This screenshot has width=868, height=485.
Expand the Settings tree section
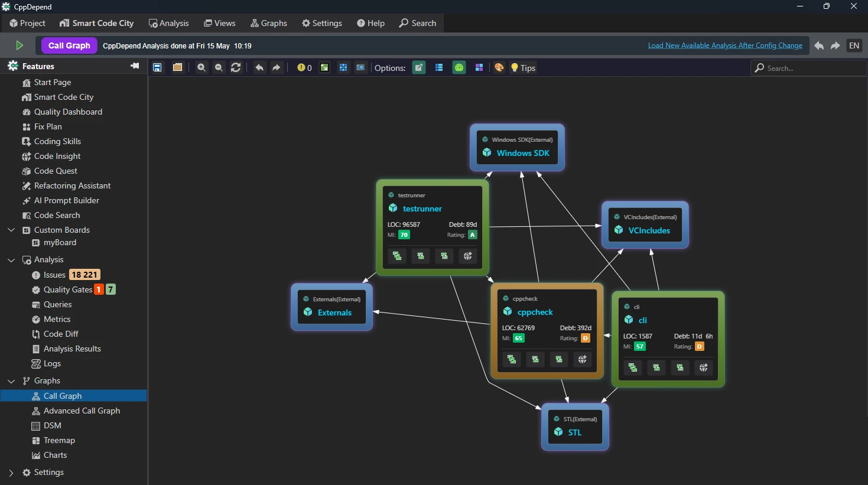pos(11,472)
